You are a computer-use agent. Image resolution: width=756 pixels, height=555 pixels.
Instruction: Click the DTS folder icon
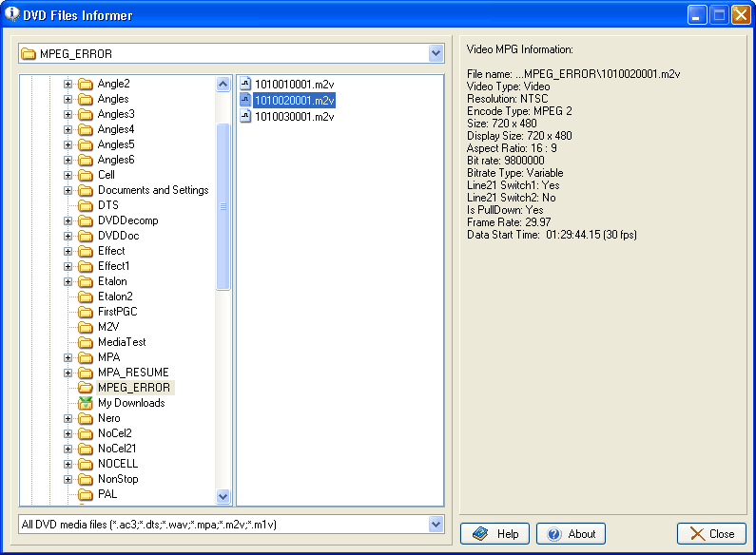[x=86, y=205]
